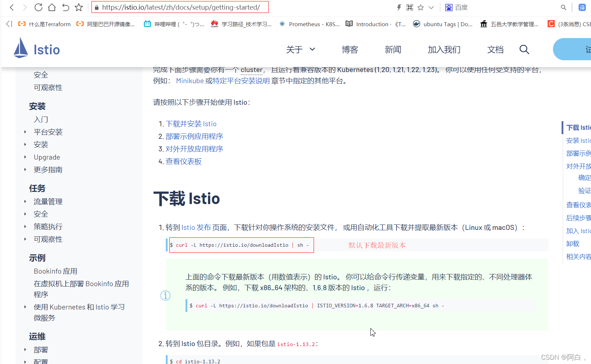Open the CSDN (3条消息) bookmark

tap(569, 24)
